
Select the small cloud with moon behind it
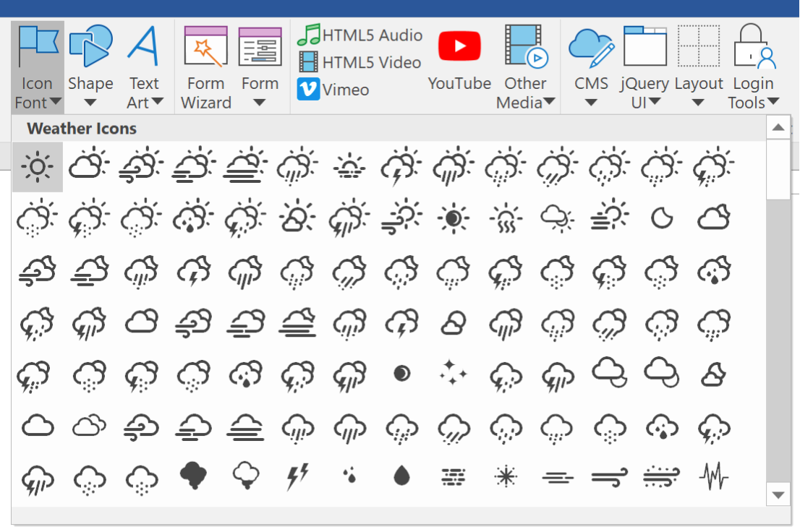[x=714, y=375]
